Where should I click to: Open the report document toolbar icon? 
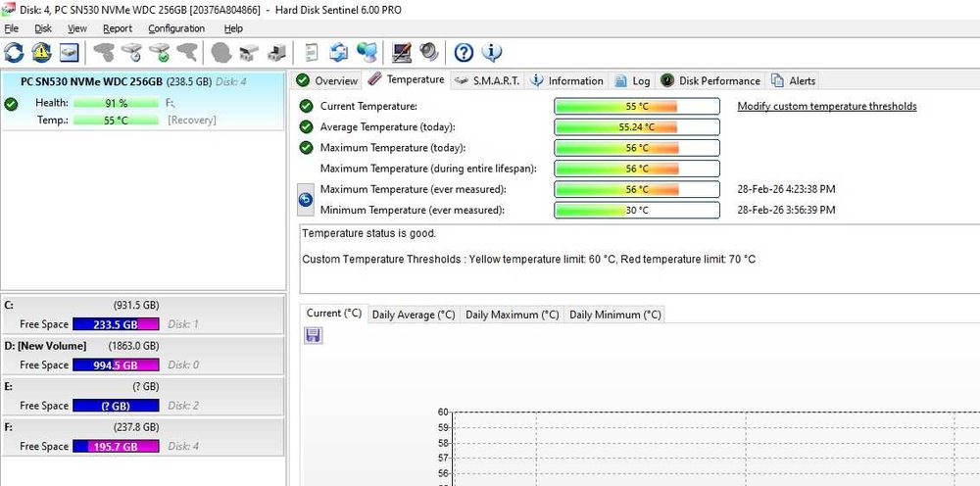312,53
